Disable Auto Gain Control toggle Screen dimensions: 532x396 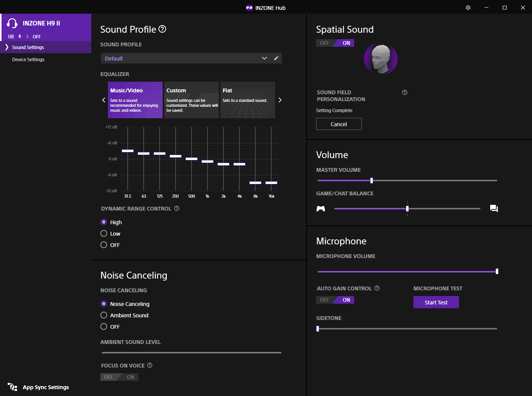324,300
